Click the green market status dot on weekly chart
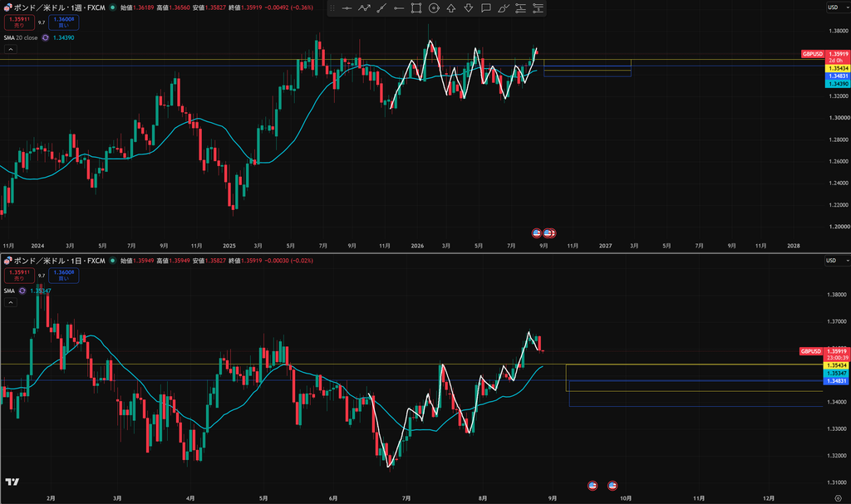The image size is (851, 504). click(x=112, y=7)
